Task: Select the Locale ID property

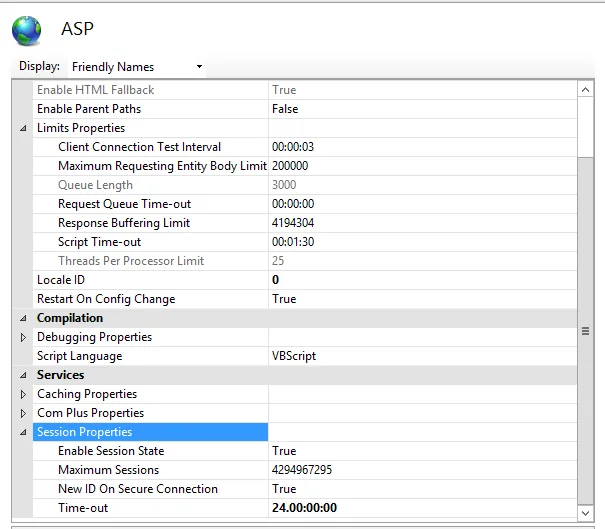Action: tap(61, 280)
